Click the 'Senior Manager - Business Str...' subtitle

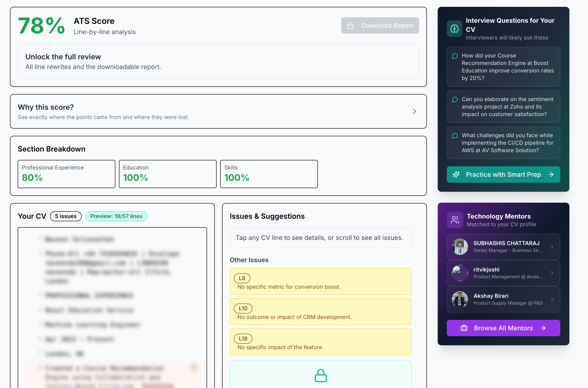[508, 250]
